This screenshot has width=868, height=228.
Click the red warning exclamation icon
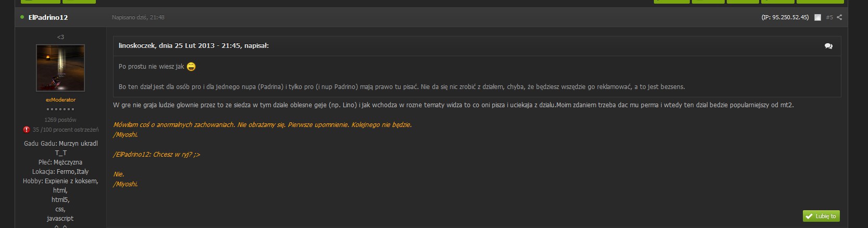click(27, 130)
